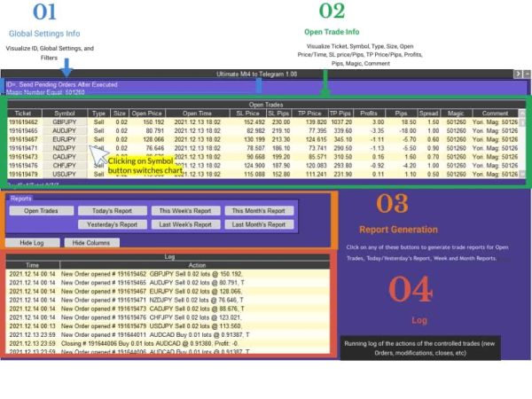Viewport: 532px width, 399px height.
Task: Generate Last Month's Report
Action: 258,225
